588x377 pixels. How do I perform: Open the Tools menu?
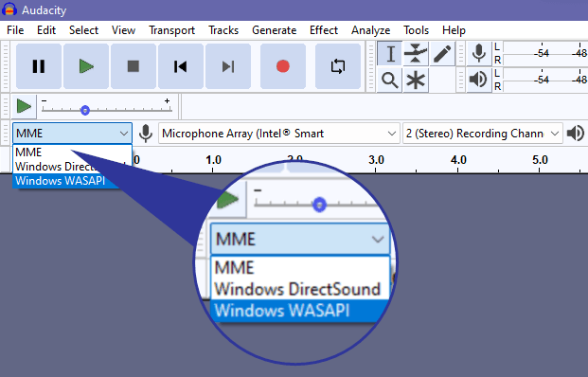[x=416, y=30]
